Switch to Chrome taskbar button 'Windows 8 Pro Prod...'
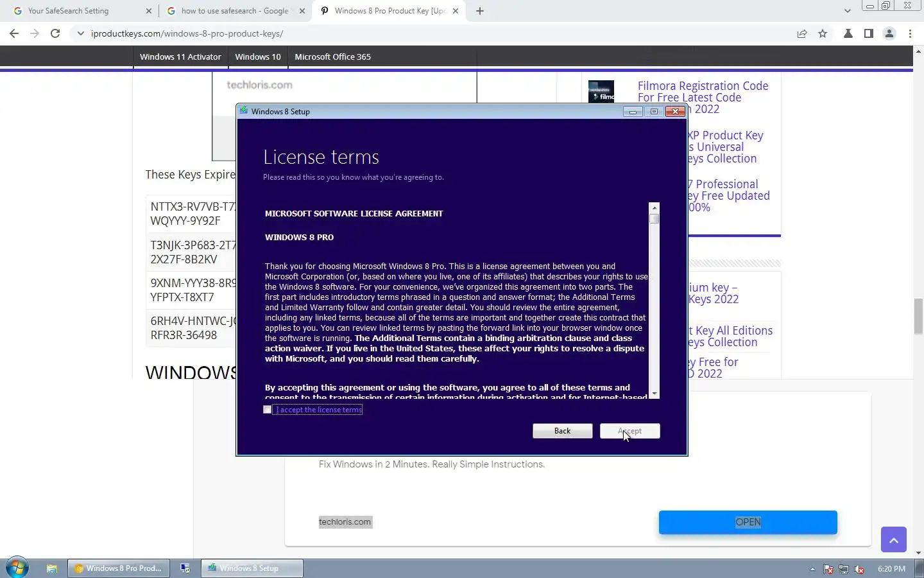 click(119, 568)
